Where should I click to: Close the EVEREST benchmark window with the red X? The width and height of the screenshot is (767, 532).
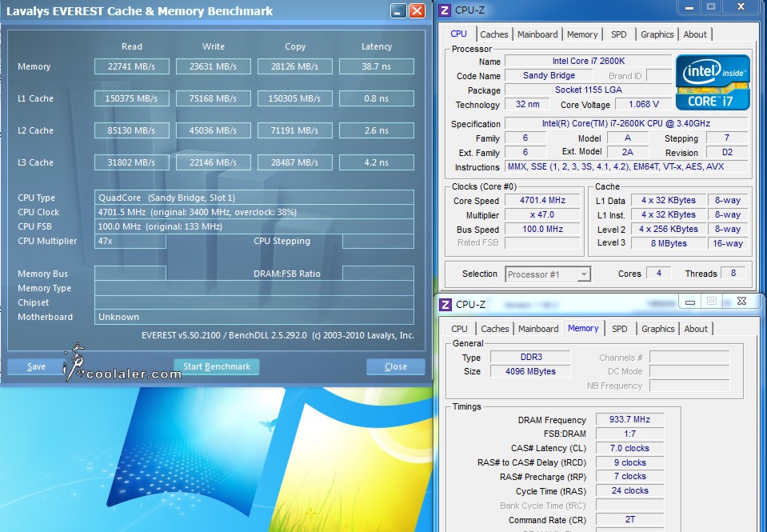417,10
